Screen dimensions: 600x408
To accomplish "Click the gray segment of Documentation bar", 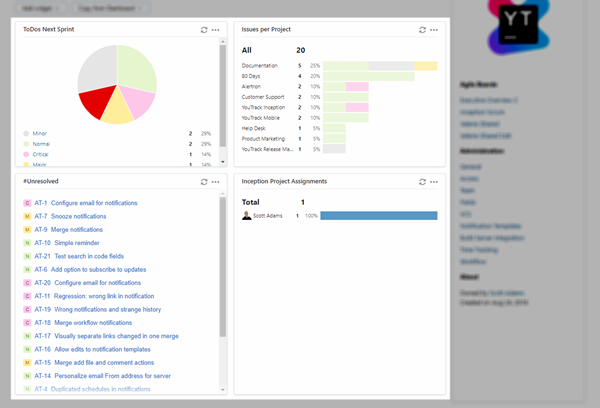I will coord(391,66).
